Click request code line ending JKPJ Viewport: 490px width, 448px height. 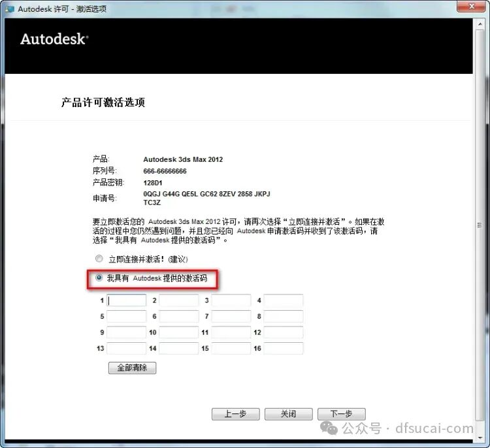(206, 194)
